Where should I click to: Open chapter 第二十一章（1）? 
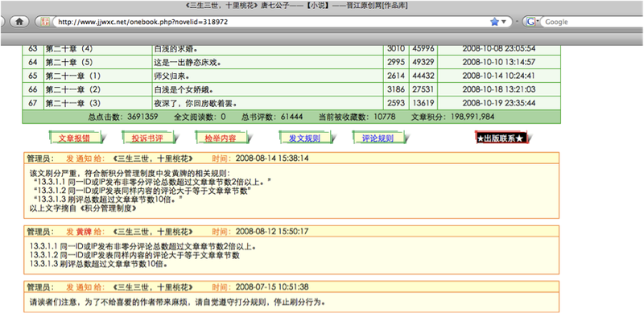[x=72, y=76]
